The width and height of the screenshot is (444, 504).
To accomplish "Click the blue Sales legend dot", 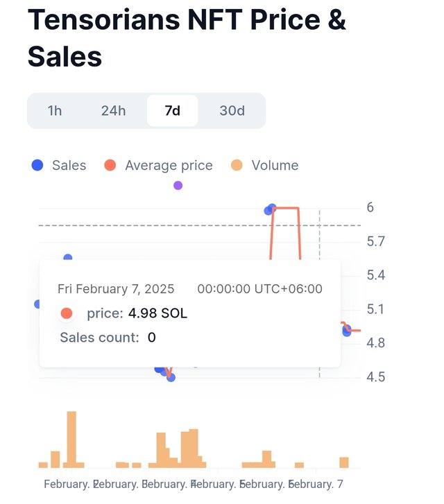I will click(37, 165).
